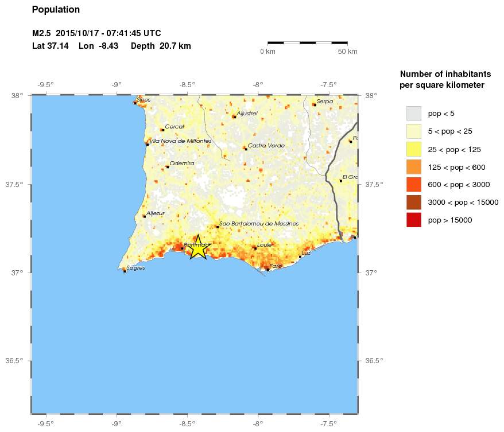Select the "Luz" label on the coast
The width and height of the screenshot is (504, 432).
(x=307, y=253)
